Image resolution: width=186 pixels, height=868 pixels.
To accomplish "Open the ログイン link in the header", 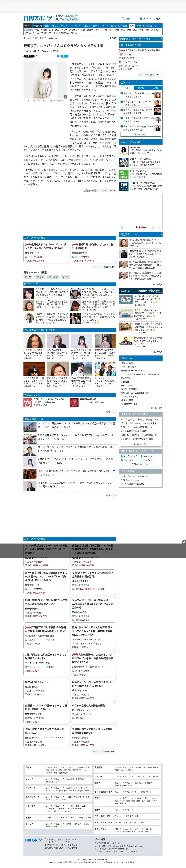I will pyautogui.click(x=146, y=19).
